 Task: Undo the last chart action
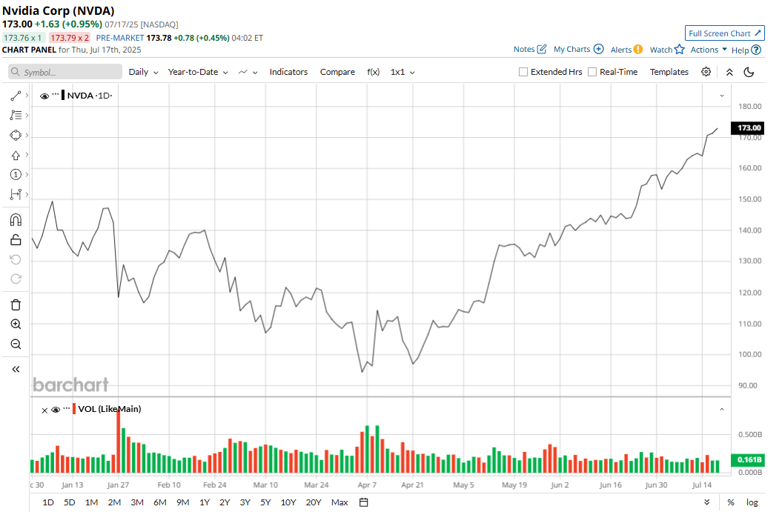pos(16,259)
